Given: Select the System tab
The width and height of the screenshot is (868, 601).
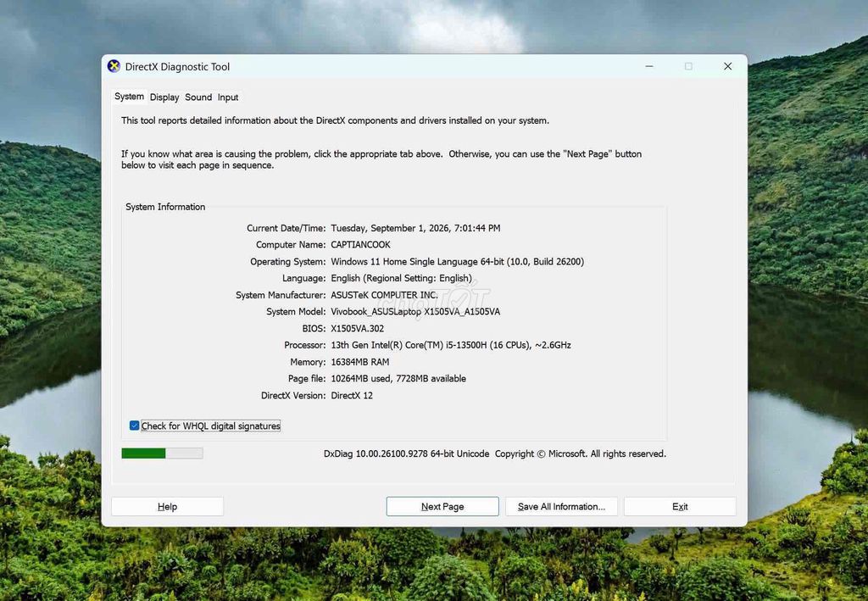Looking at the screenshot, I should pos(129,97).
